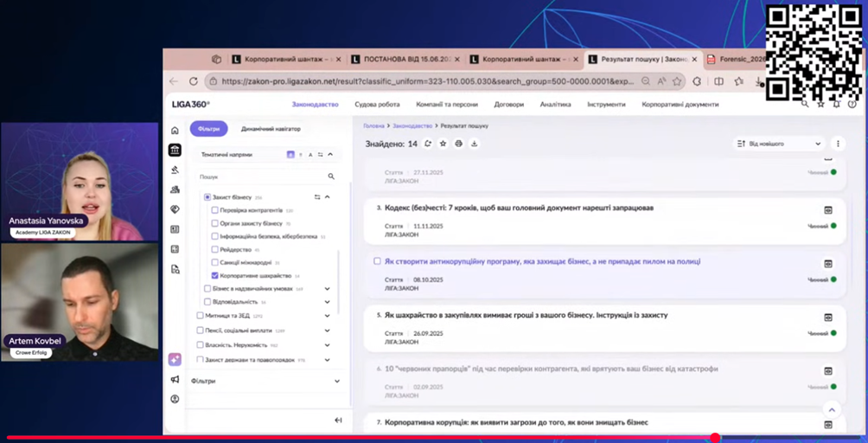Uncheck the Корпоративне шахрайство checkbox
This screenshot has height=443, width=868.
(x=215, y=275)
